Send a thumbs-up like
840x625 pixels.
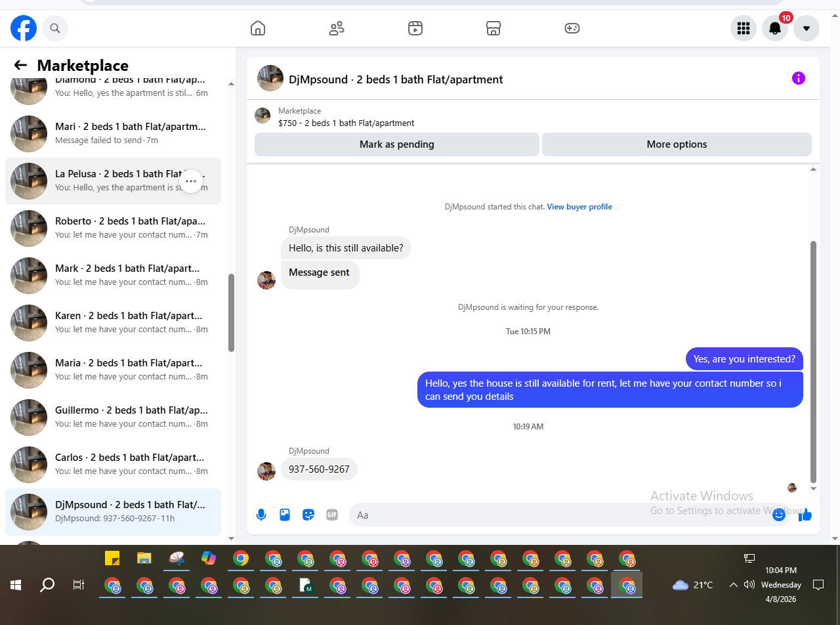(x=805, y=515)
